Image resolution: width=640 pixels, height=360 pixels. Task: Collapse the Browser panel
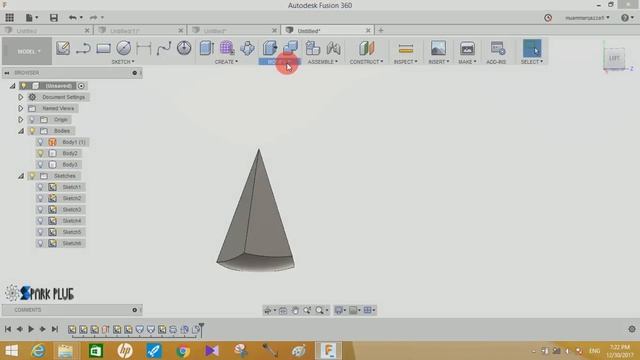click(7, 73)
